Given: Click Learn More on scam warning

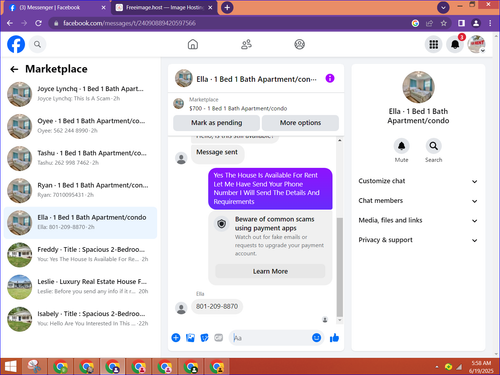Looking at the screenshot, I should click(x=270, y=271).
